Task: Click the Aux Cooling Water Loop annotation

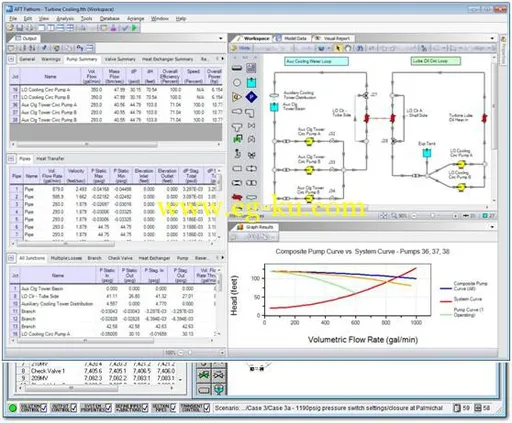Action: [317, 61]
